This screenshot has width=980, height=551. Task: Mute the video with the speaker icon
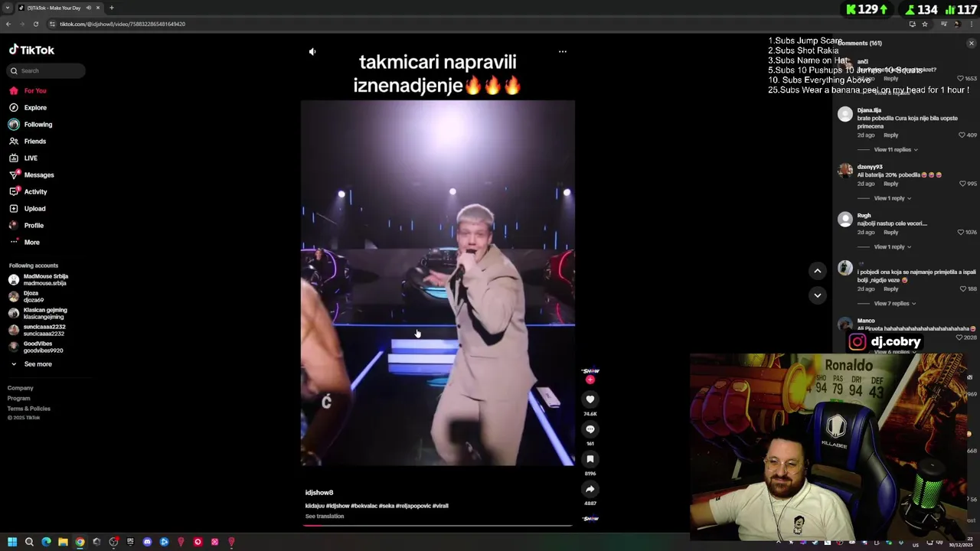pos(312,51)
